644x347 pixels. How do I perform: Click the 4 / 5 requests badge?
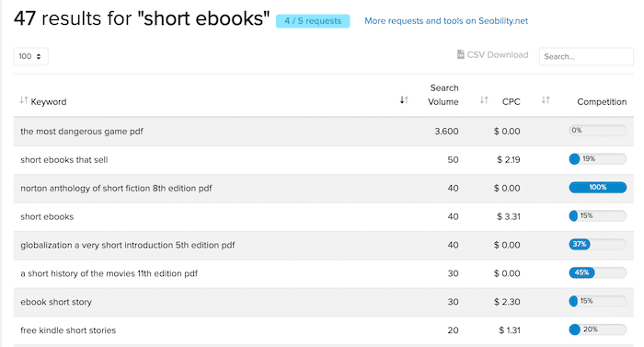pyautogui.click(x=313, y=21)
